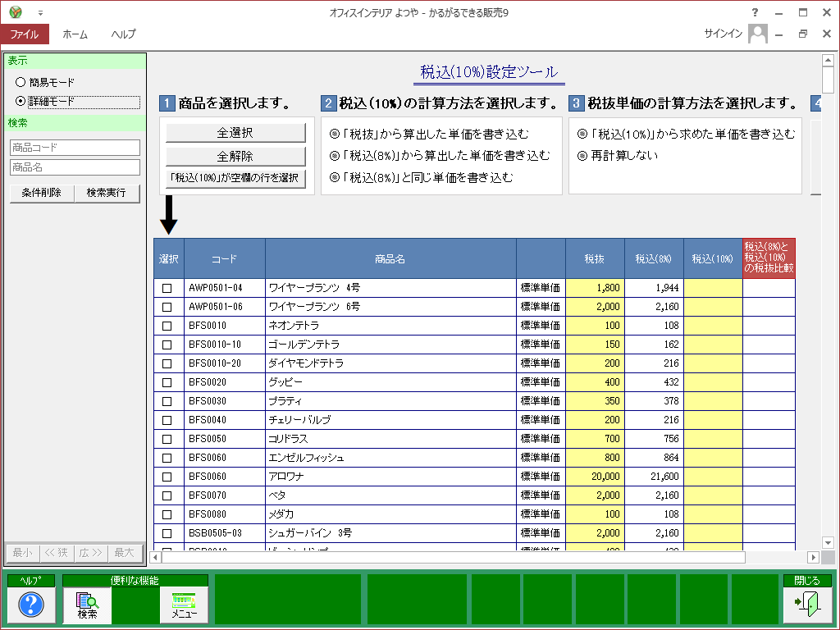Click the 条件削除 button
Screen dimensions: 840x630
(42, 193)
